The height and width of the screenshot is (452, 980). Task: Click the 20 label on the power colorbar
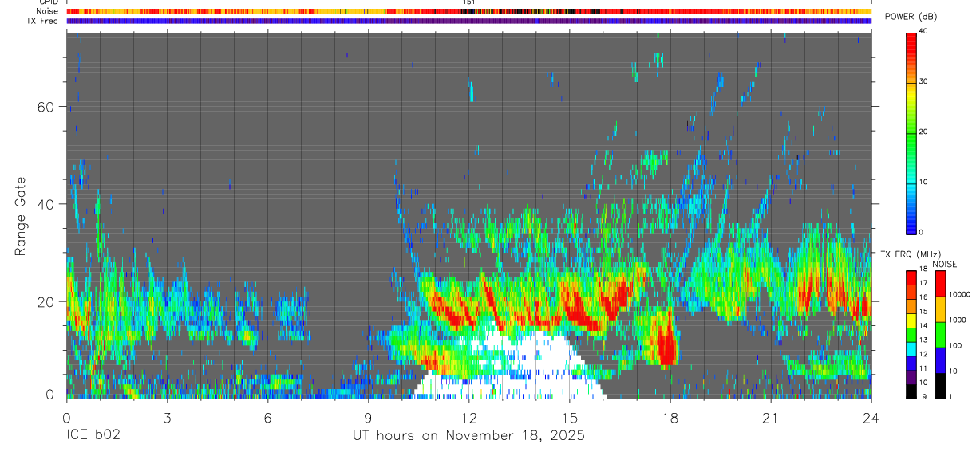[x=924, y=132]
